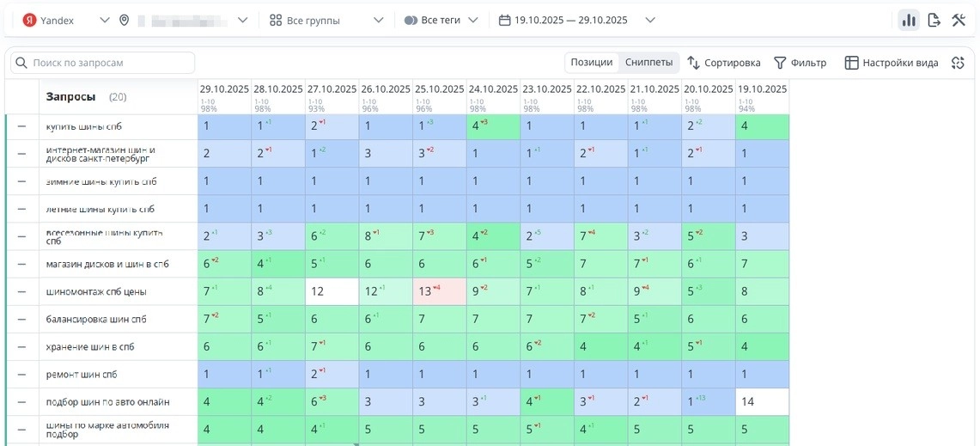Click the Yandex logo icon

tap(29, 20)
